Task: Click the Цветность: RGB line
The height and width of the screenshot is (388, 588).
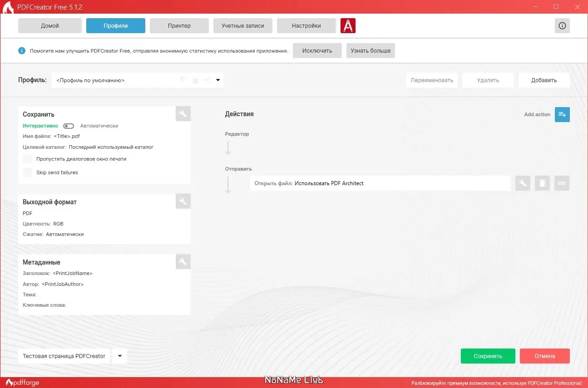Action: coord(43,224)
